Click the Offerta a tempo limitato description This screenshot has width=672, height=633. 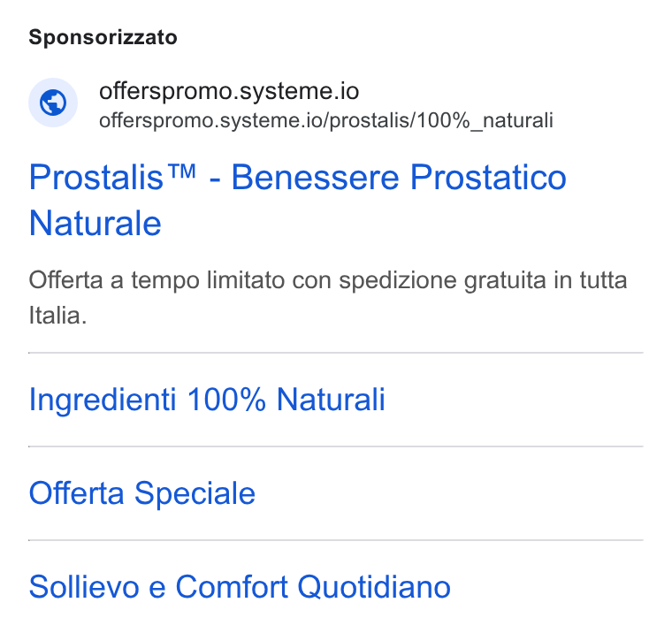pos(328,298)
